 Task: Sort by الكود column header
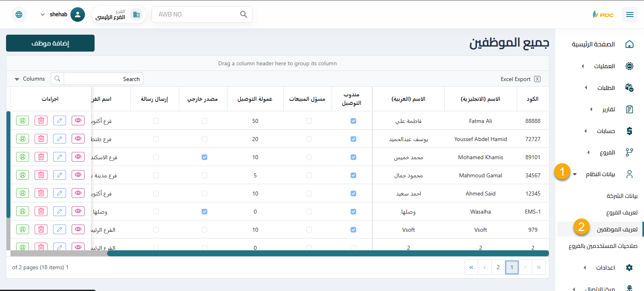pyautogui.click(x=533, y=99)
